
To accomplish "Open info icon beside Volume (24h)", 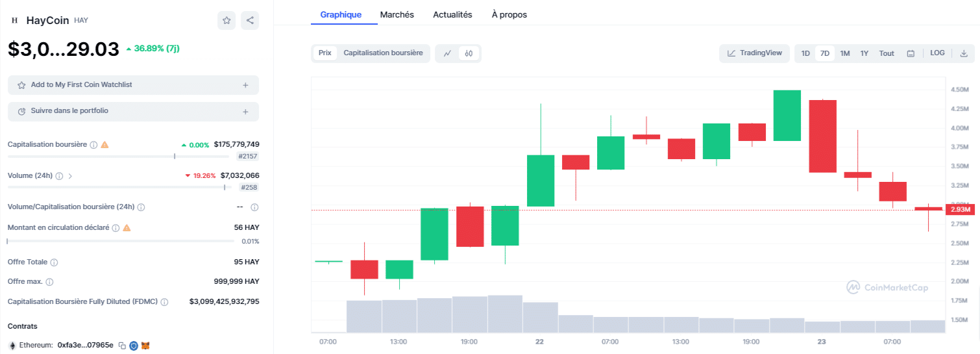I will (x=60, y=176).
